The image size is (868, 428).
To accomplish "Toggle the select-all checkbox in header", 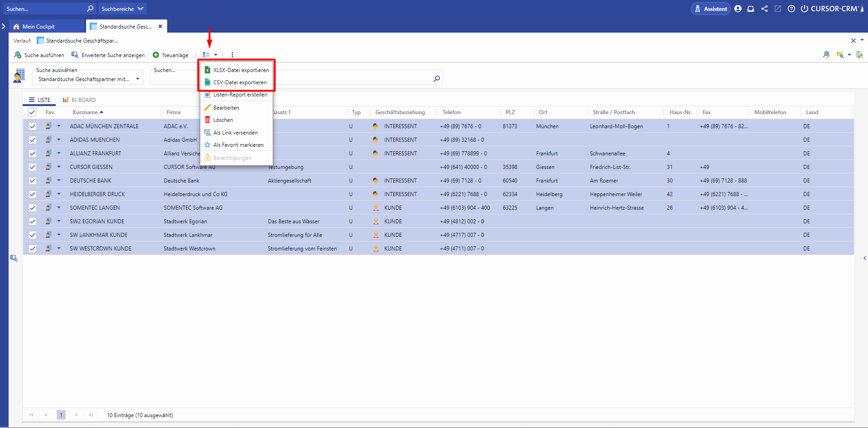I will pyautogui.click(x=32, y=112).
